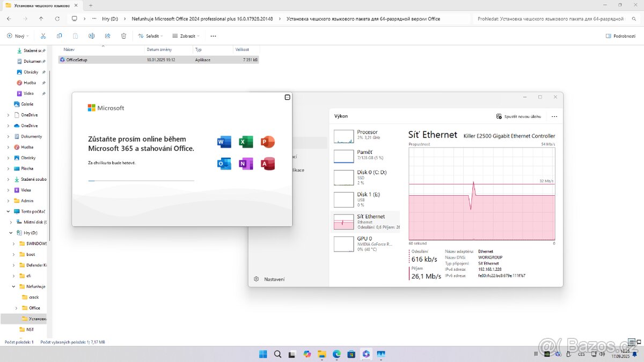Image resolution: width=644 pixels, height=362 pixels.
Task: Refresh the current folder view
Action: pyautogui.click(x=57, y=19)
